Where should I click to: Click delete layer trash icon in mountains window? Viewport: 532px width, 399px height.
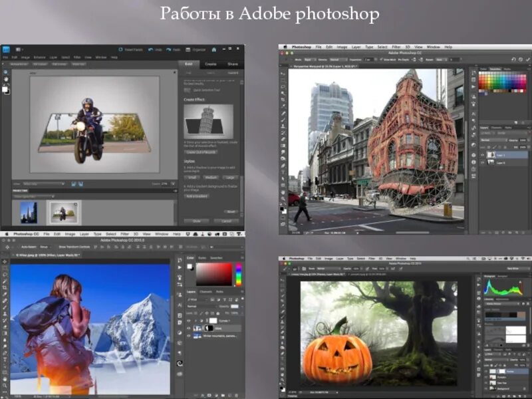(x=237, y=396)
